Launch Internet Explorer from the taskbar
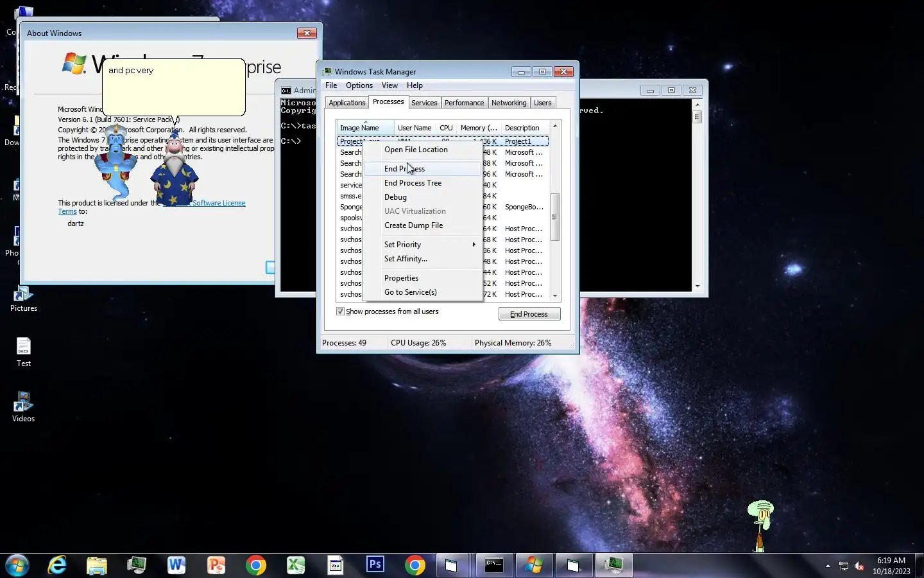The height and width of the screenshot is (578, 924). (x=58, y=565)
